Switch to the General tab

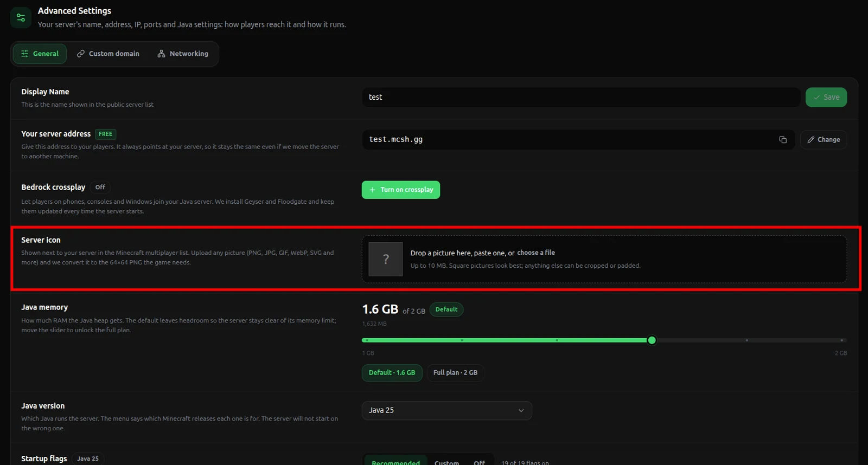pyautogui.click(x=40, y=54)
